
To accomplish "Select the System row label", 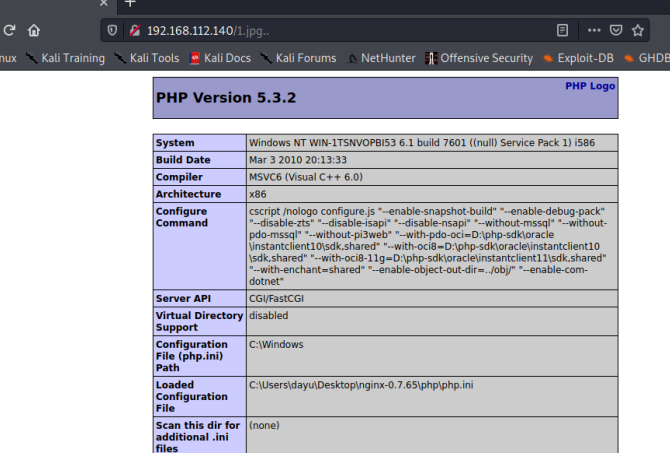I will coord(175,143).
